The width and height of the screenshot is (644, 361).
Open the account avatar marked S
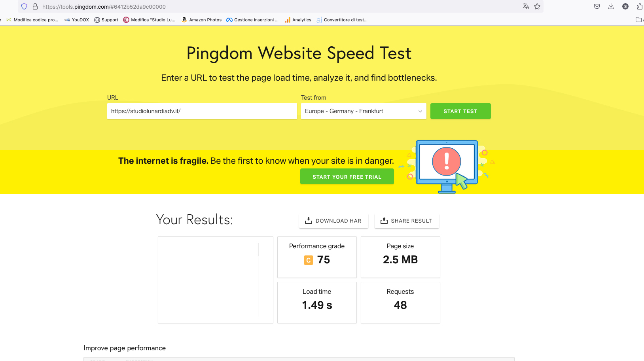[625, 6]
